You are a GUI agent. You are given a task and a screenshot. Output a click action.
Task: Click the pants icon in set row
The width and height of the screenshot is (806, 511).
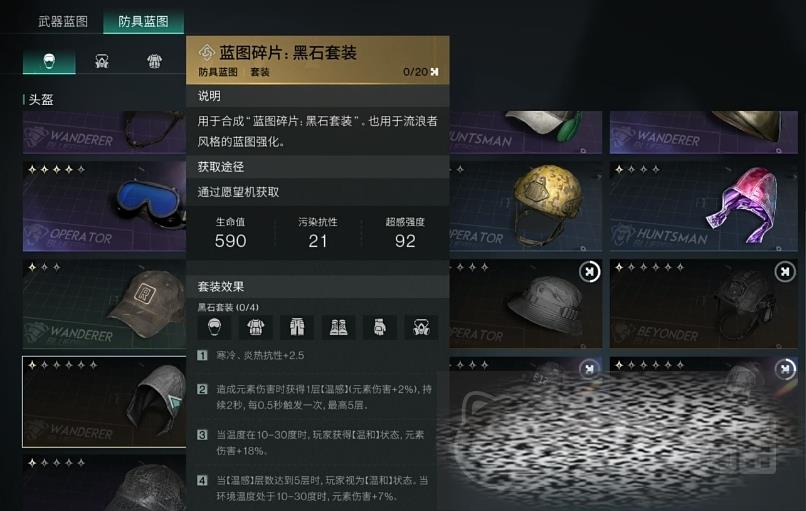(x=297, y=327)
